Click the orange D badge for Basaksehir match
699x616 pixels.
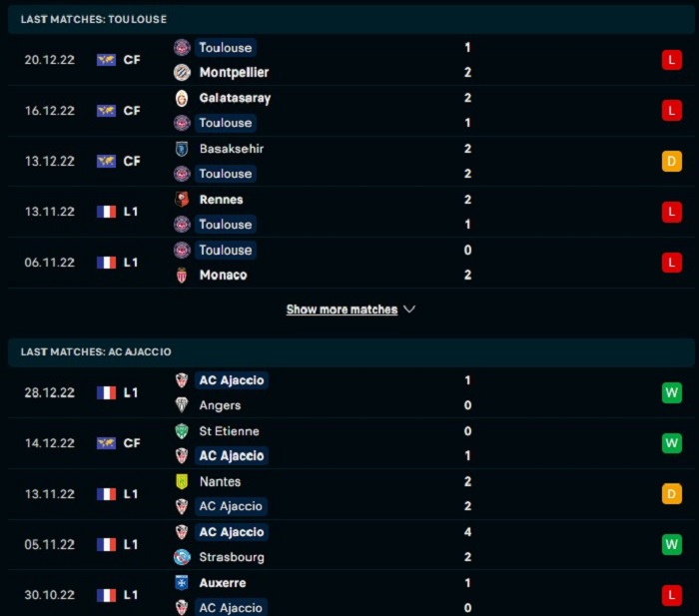click(x=672, y=161)
